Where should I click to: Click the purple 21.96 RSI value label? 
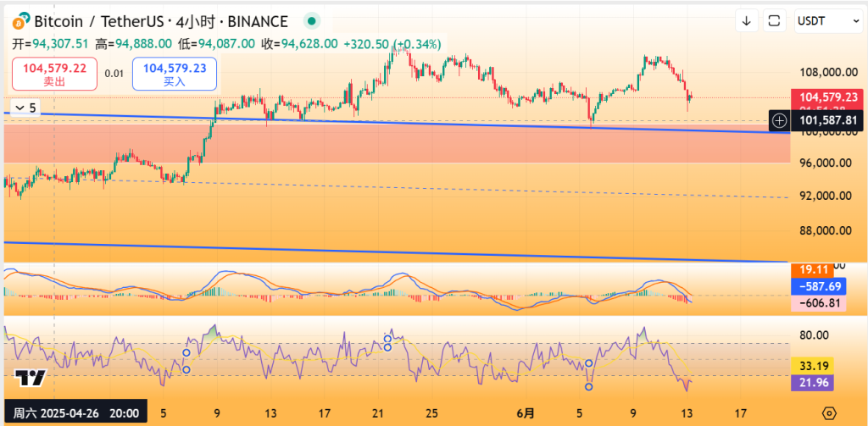point(812,383)
